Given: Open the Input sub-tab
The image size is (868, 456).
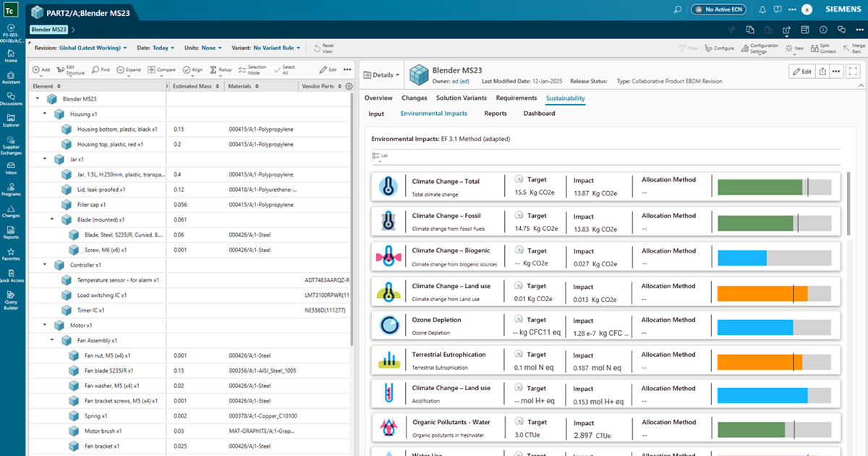Looking at the screenshot, I should [376, 114].
